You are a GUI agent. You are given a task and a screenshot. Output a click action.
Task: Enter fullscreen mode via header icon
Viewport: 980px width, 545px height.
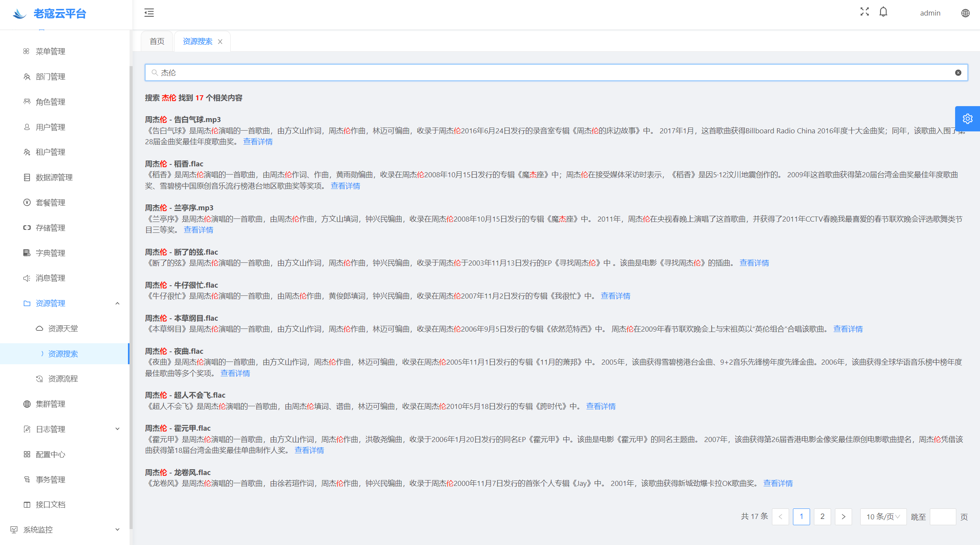pos(864,12)
